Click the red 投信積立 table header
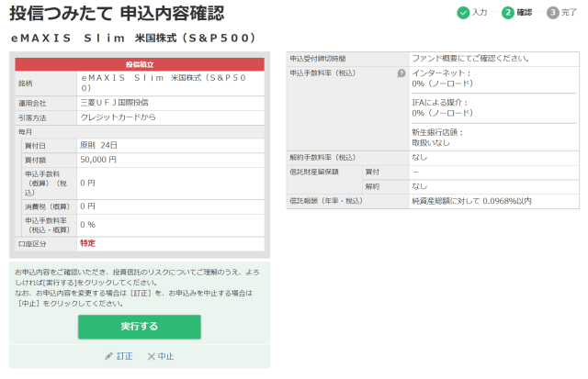Viewport: 588px width, 379px height. (x=140, y=64)
